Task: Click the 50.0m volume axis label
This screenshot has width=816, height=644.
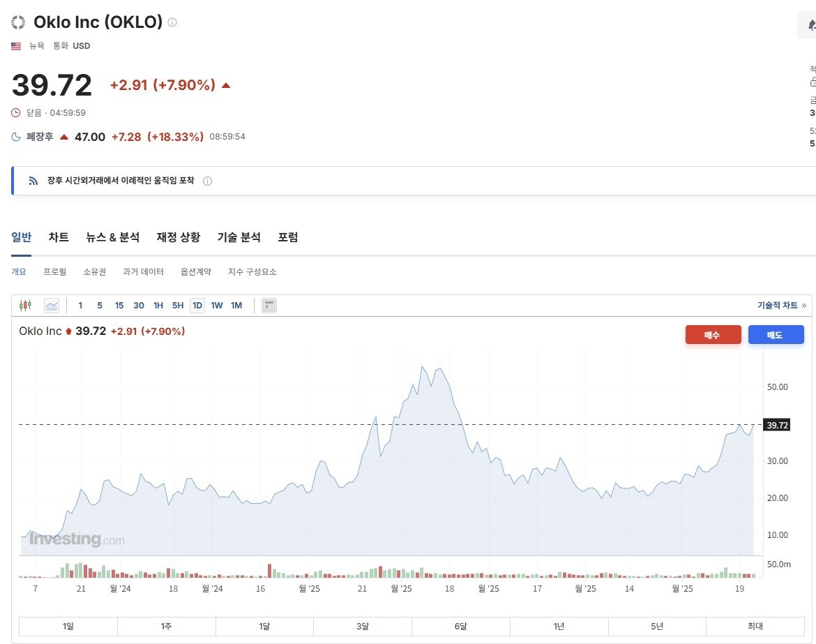Action: tap(779, 564)
